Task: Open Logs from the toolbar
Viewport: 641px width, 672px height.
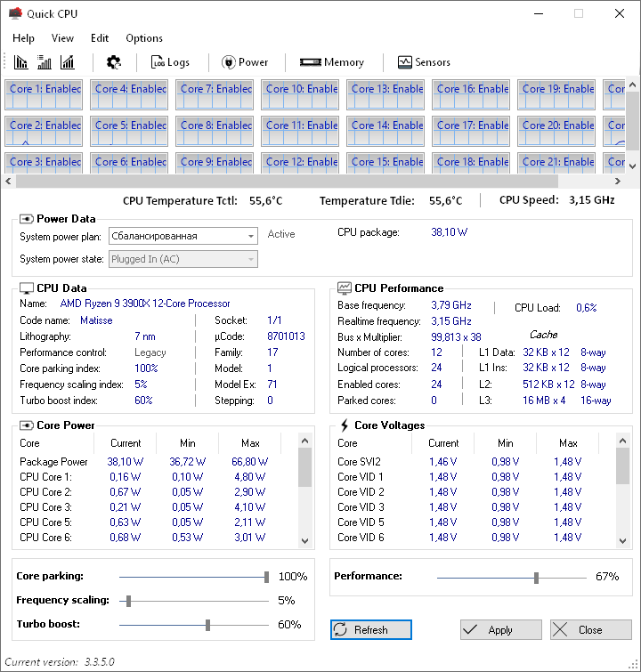Action: tap(170, 62)
